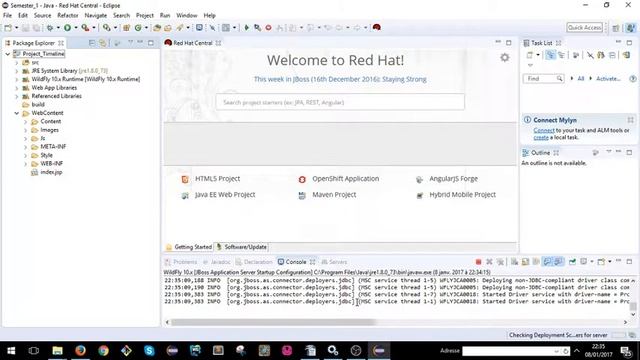Toggle Scheduled view in Task List toolbar
640x360 pixels.
pos(561,55)
